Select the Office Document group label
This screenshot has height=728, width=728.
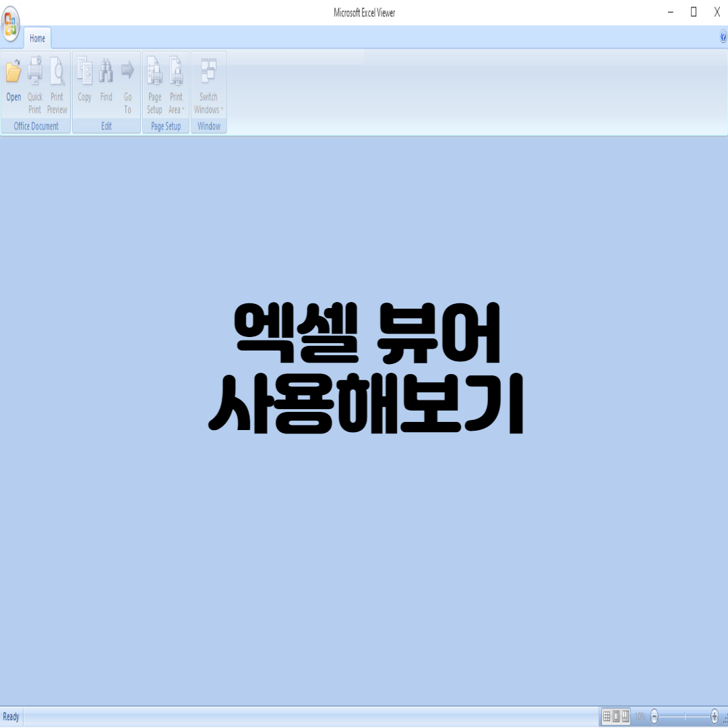(x=36, y=126)
